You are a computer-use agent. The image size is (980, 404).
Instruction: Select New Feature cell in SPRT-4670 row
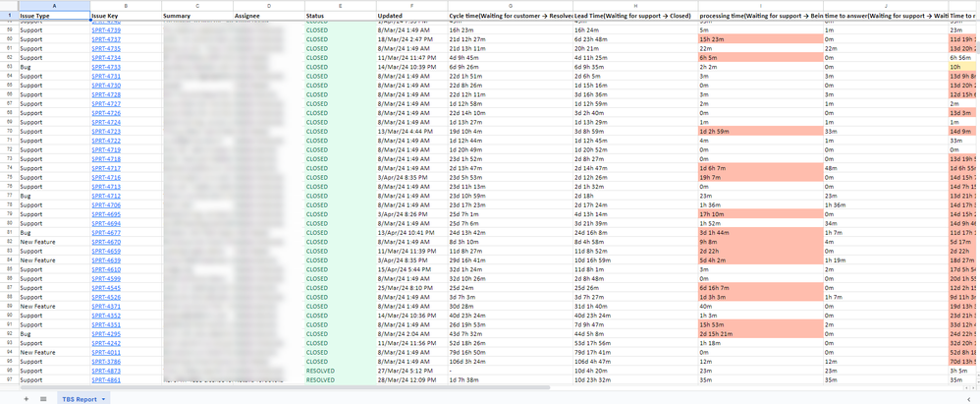[x=54, y=242]
